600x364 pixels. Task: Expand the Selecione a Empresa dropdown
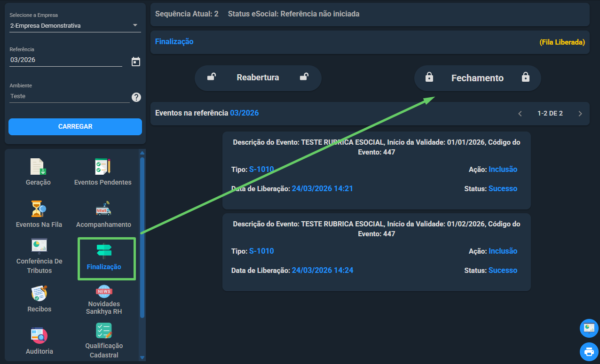tap(75, 25)
